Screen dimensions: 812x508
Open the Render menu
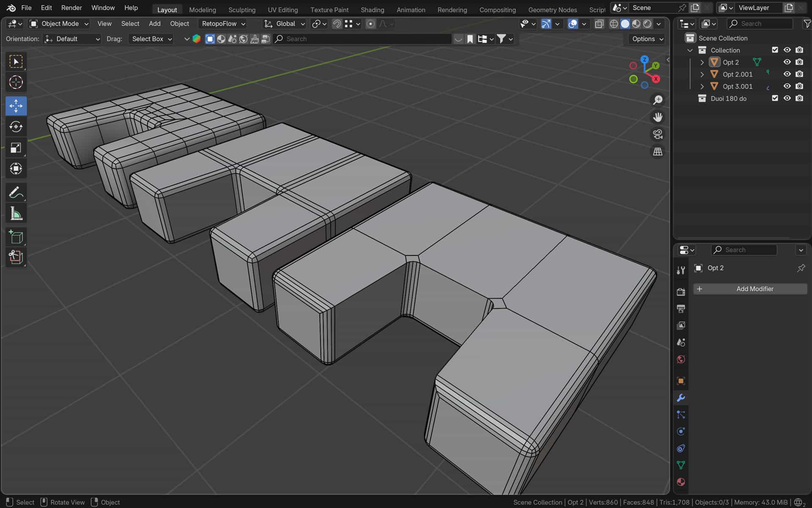coord(71,8)
